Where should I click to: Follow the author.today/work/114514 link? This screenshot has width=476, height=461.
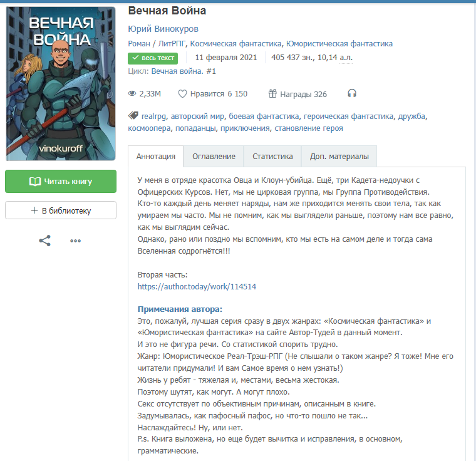pos(197,286)
